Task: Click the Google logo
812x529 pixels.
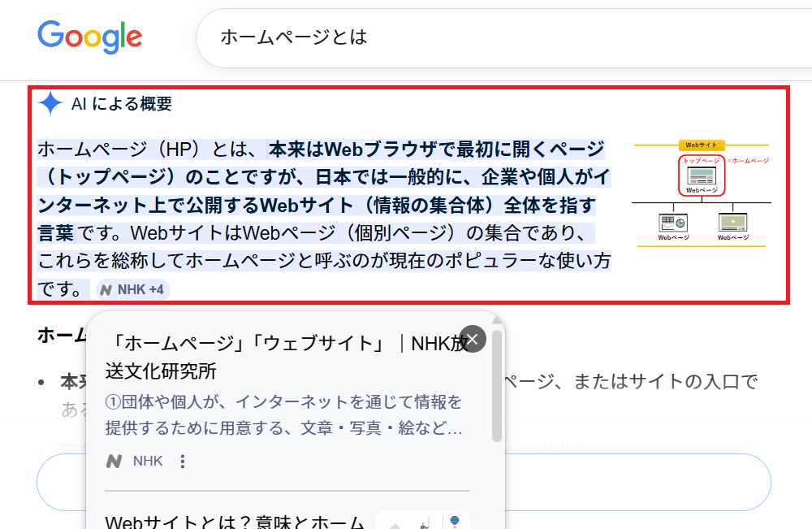Action: click(89, 37)
